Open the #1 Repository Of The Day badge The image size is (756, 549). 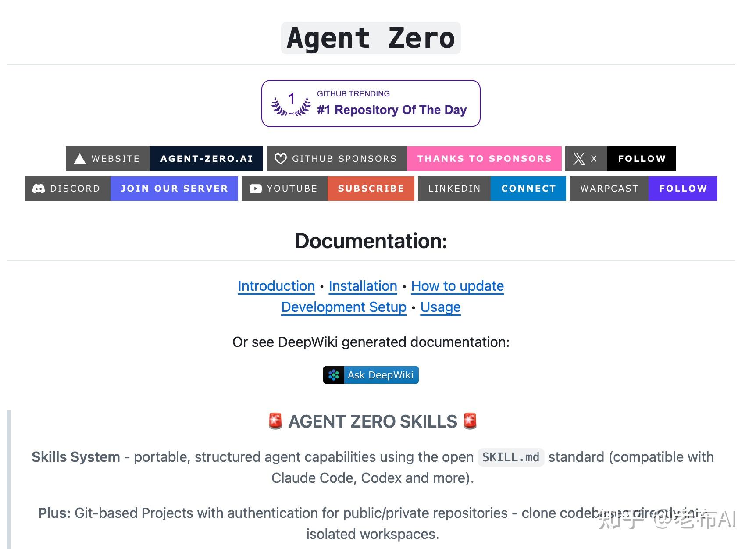(x=371, y=103)
